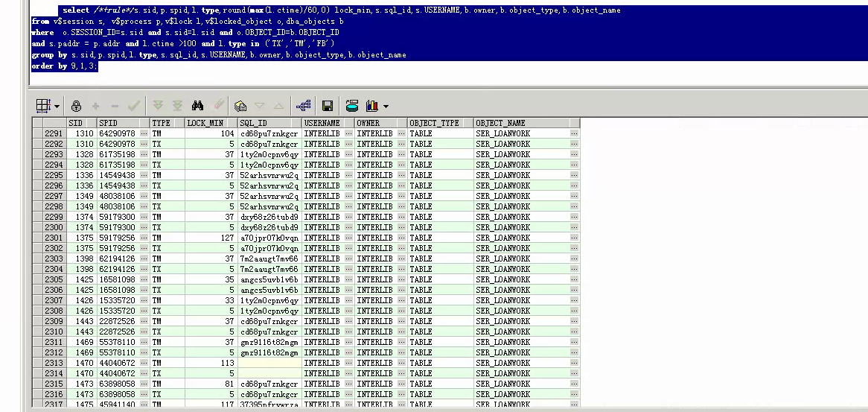Open the dropdown arrow beside grid icon
Screen dimensions: 868x412
[57, 106]
